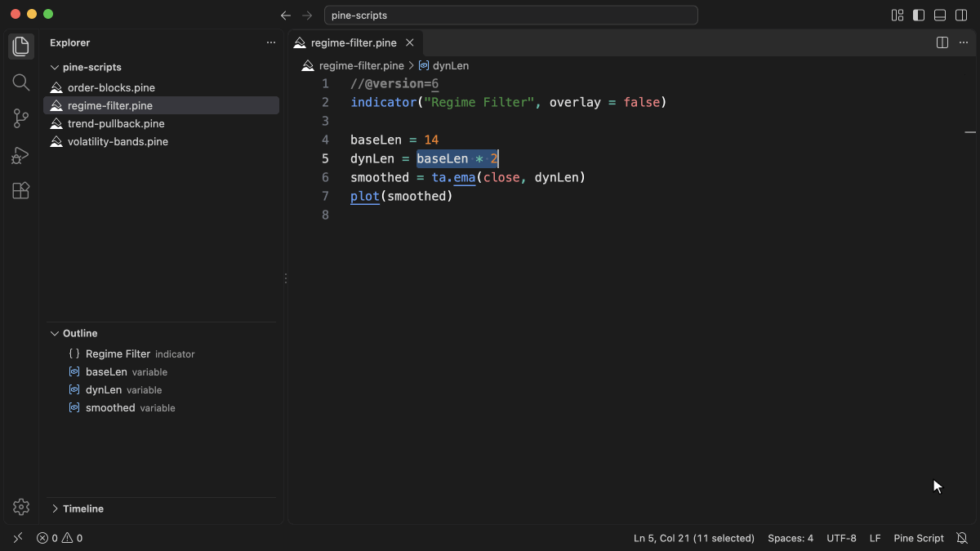Close the regime-filter.pine tab
The width and height of the screenshot is (980, 551).
click(410, 42)
